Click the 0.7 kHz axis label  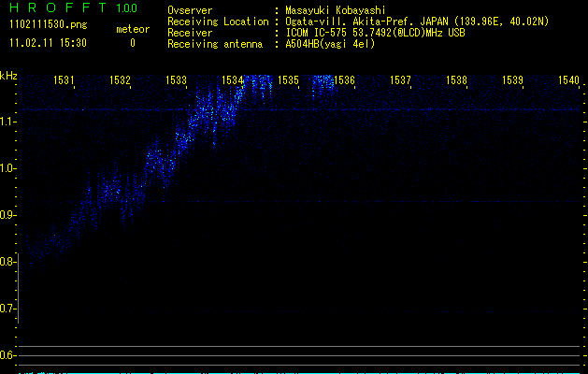tap(7, 309)
